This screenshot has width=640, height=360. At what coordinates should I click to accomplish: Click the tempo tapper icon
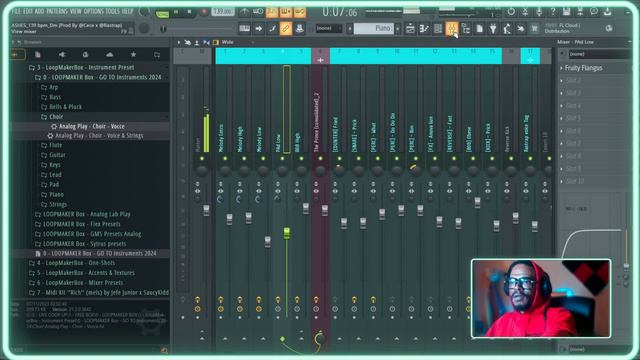coord(507,29)
